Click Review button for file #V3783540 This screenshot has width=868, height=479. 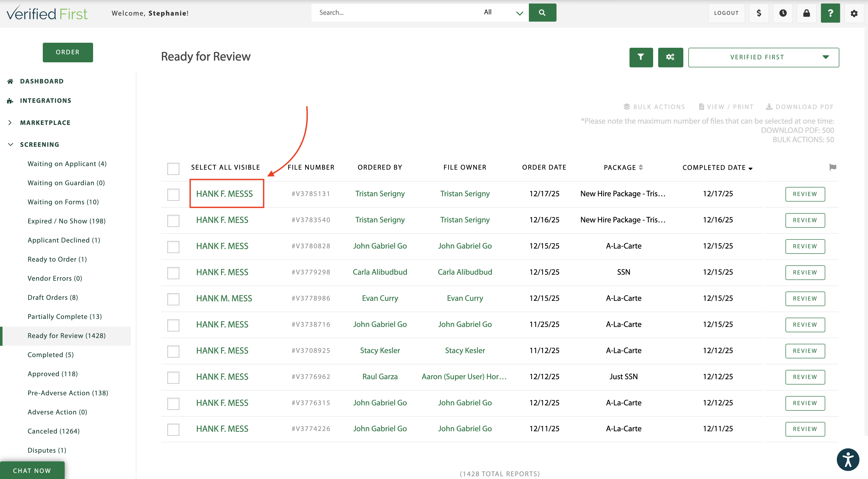[x=805, y=220]
